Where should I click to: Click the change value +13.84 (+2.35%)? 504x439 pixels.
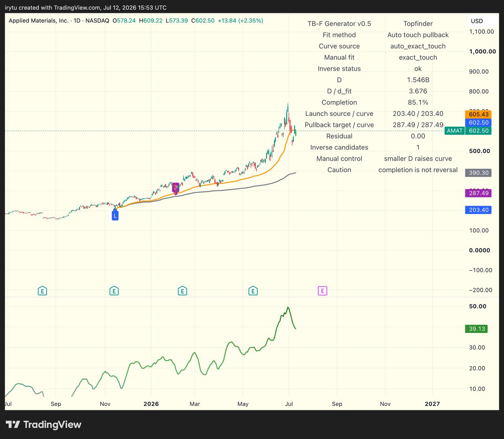(240, 20)
